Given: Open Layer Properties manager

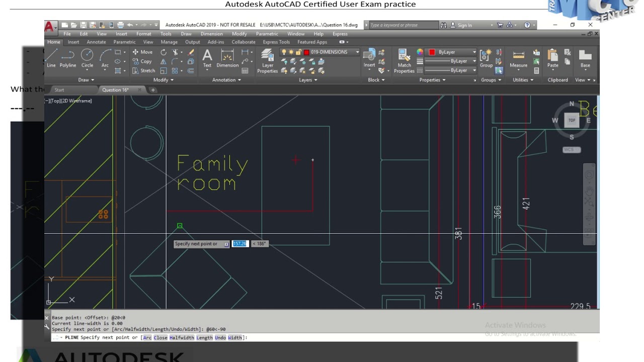Looking at the screenshot, I should coord(267,61).
